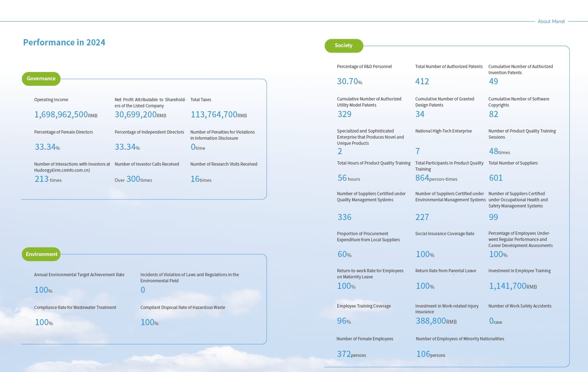
Task: Select the Hudongyi irm.cninfo.com.cn text
Action: [62, 170]
